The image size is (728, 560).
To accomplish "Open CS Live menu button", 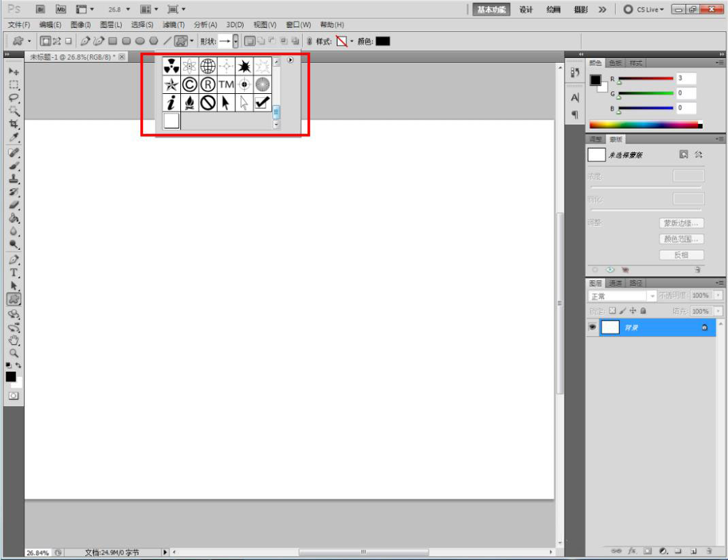I will coord(644,10).
